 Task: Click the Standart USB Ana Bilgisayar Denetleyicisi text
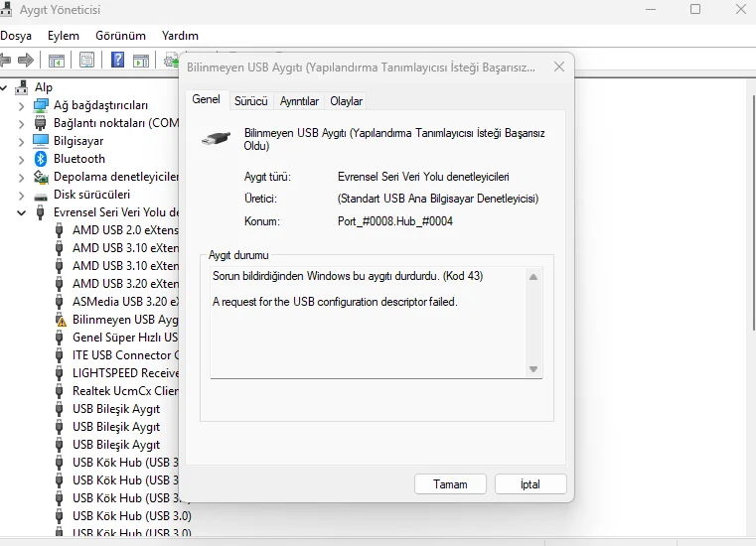click(438, 199)
